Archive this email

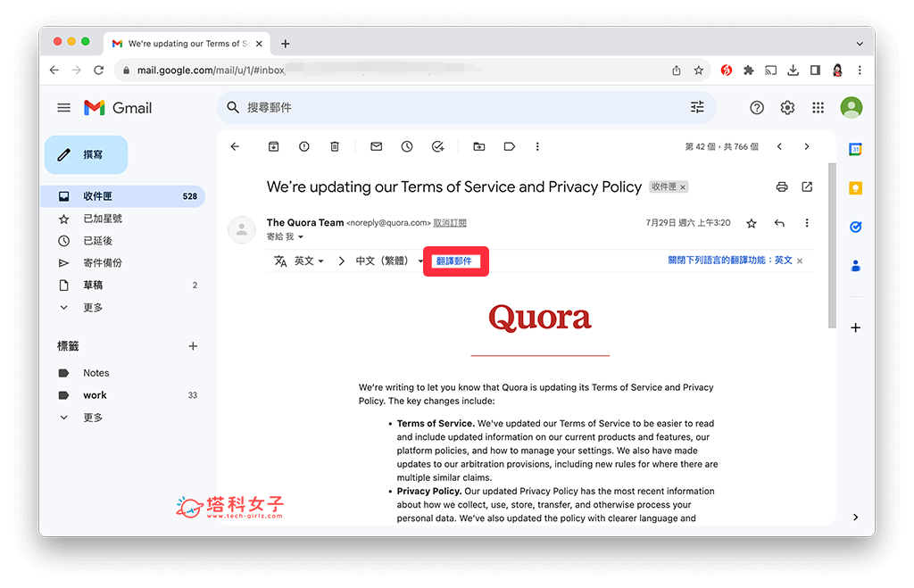[x=273, y=147]
